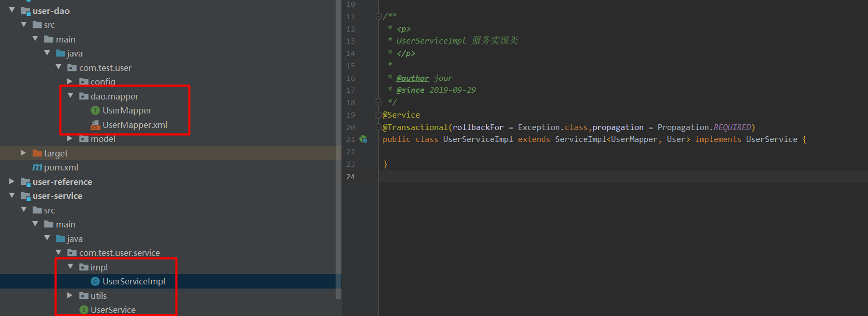Viewport: 868px width, 316px height.
Task: Select the user-reference module row
Action: click(x=168, y=182)
